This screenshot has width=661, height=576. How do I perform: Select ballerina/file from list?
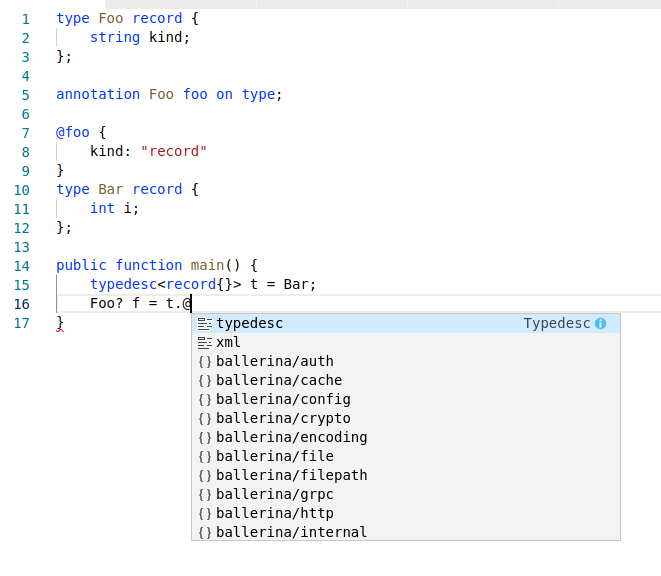pyautogui.click(x=406, y=456)
